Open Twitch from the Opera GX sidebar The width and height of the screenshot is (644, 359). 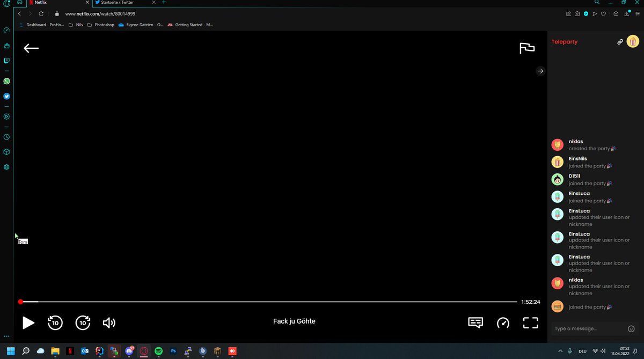pos(6,61)
